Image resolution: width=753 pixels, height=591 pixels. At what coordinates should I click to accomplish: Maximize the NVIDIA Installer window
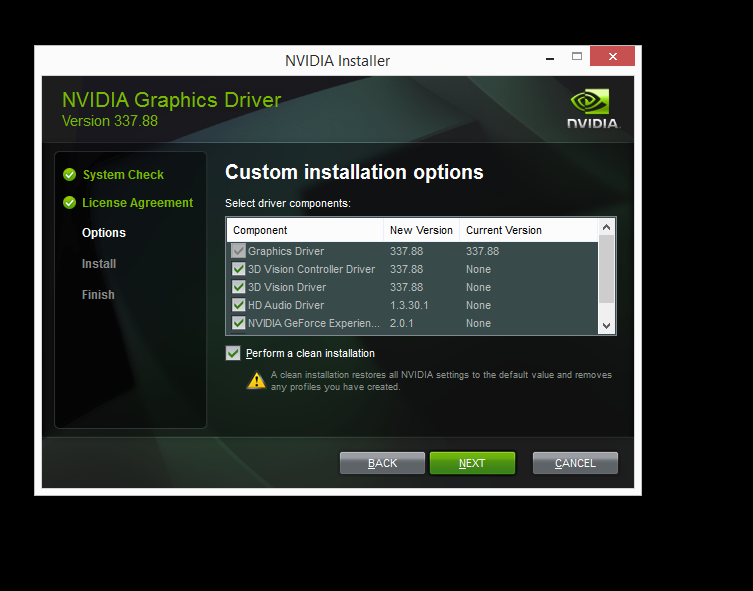pyautogui.click(x=577, y=57)
